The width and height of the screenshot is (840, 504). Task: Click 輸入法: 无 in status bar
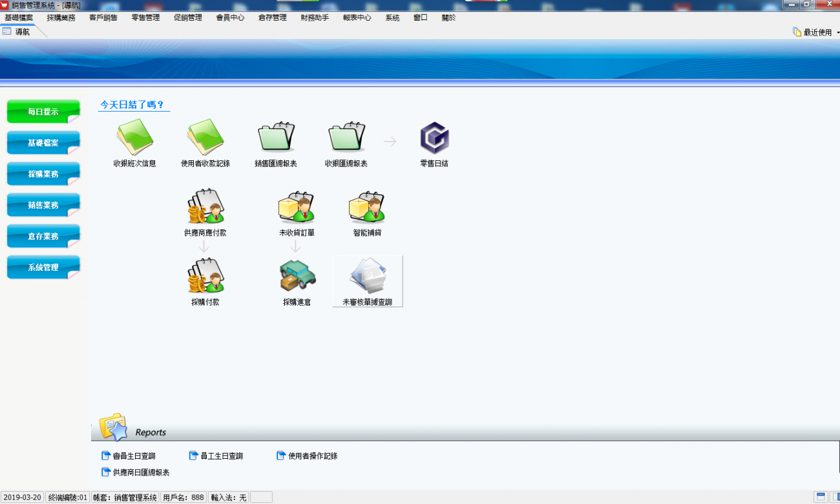229,498
